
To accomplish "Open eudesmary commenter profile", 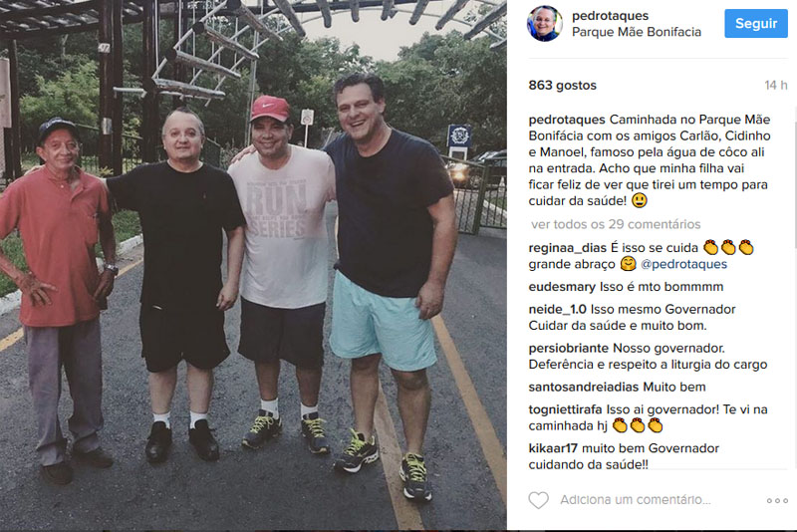I will click(562, 287).
